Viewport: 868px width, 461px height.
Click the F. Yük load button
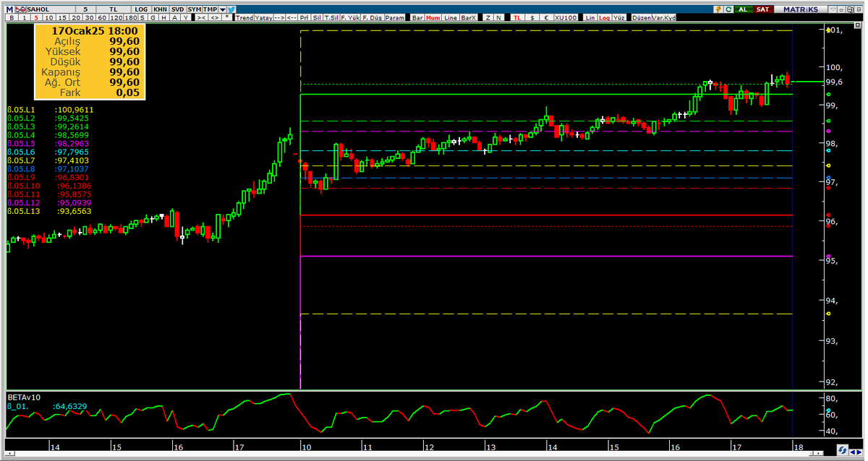point(350,17)
